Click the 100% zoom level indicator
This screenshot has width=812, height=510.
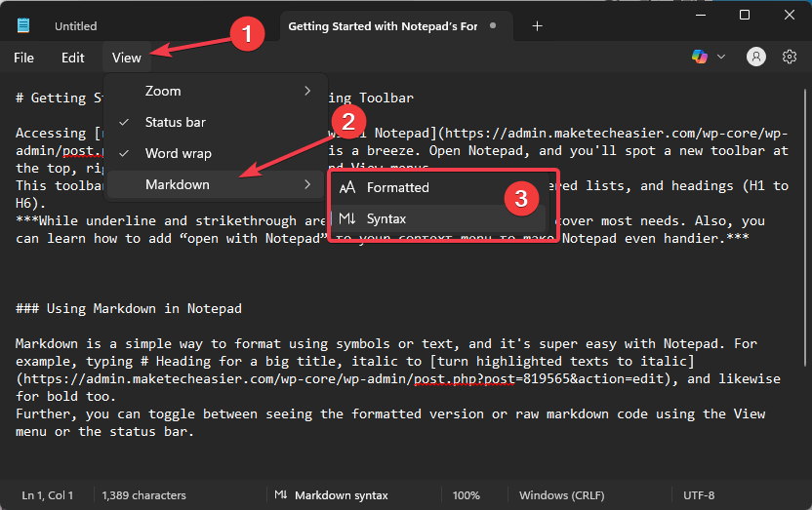467,495
